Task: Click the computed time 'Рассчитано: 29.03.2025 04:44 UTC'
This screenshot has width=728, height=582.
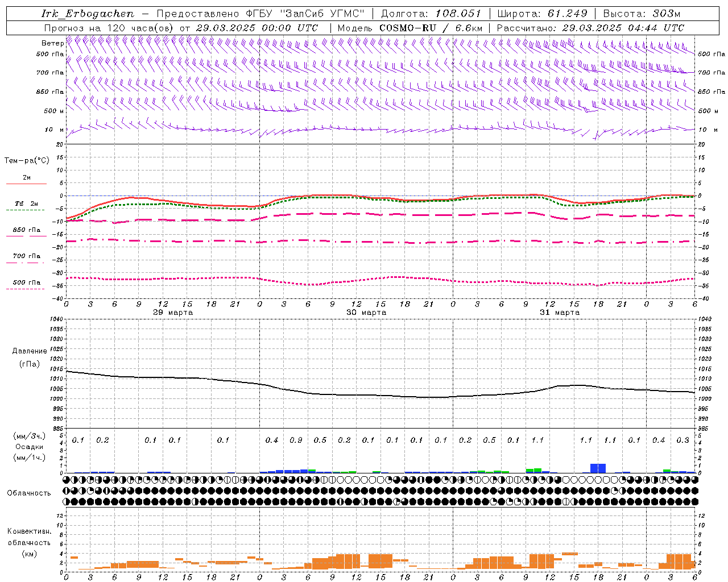Action: pyautogui.click(x=590, y=28)
